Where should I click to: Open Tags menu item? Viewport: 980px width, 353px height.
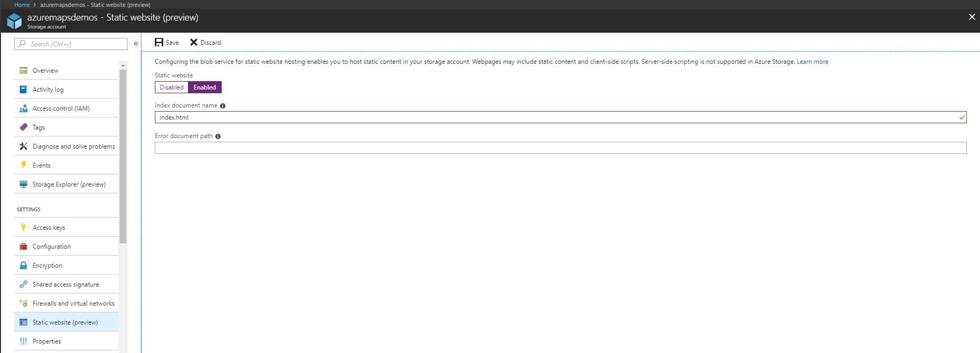click(66, 128)
